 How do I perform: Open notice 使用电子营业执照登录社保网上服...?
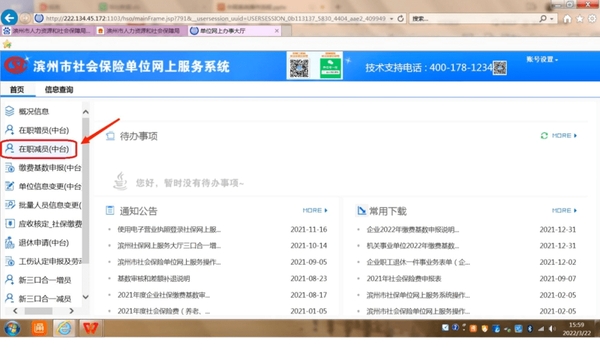click(x=169, y=230)
